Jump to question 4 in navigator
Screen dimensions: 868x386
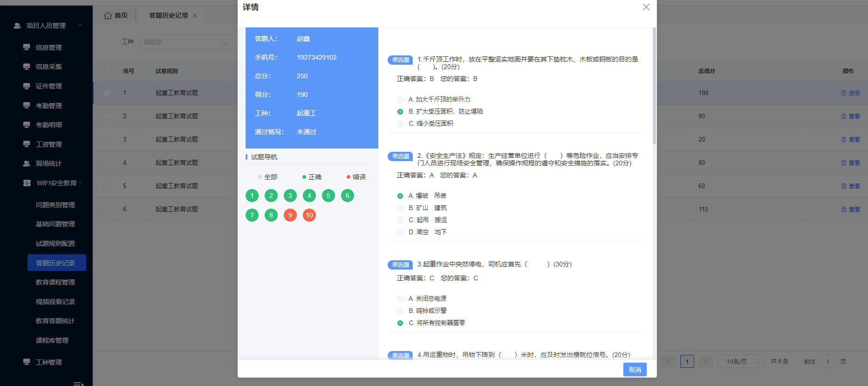309,196
